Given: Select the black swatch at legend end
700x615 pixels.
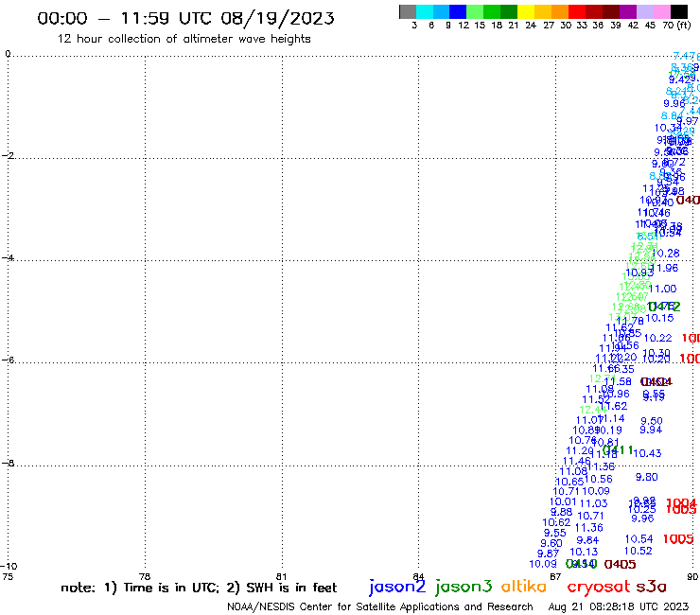Looking at the screenshot, I should (679, 11).
